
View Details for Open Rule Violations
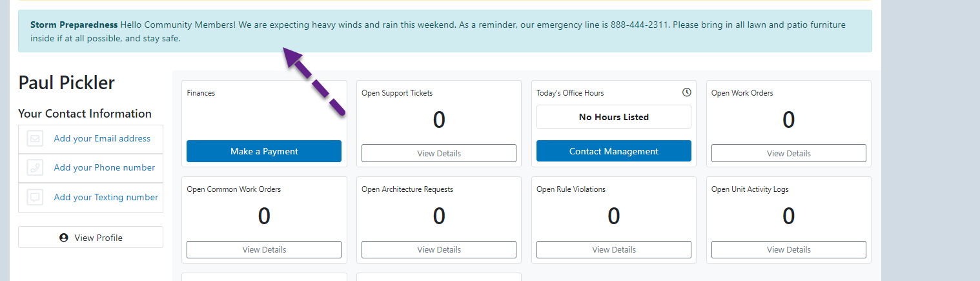(614, 249)
